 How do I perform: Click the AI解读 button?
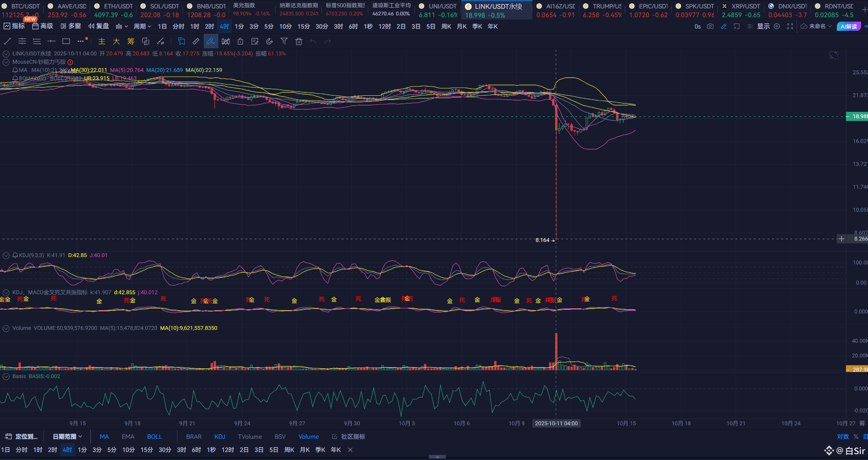(849, 26)
